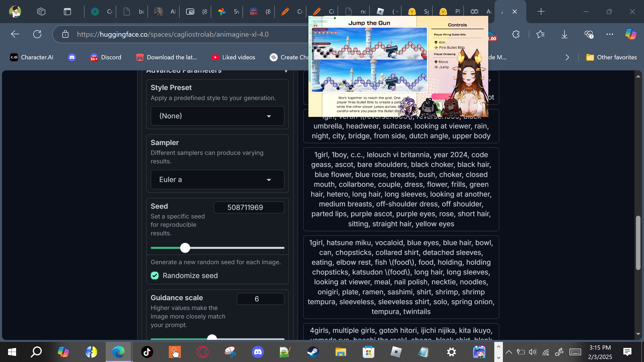Open the Other favorites folder

click(x=611, y=57)
